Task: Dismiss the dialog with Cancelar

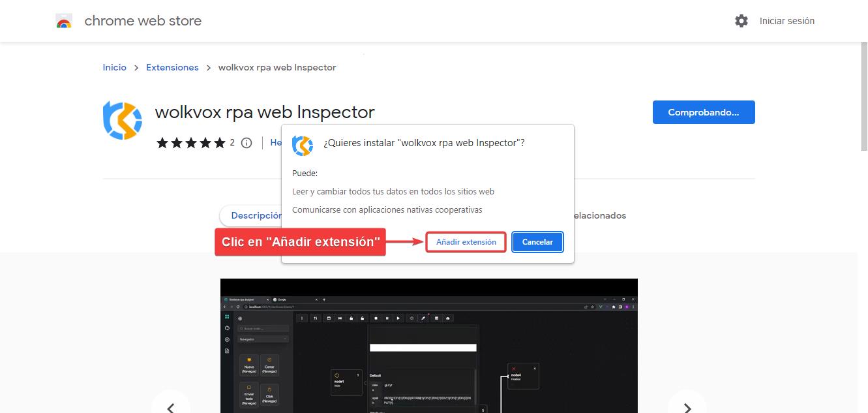Action: pyautogui.click(x=537, y=242)
